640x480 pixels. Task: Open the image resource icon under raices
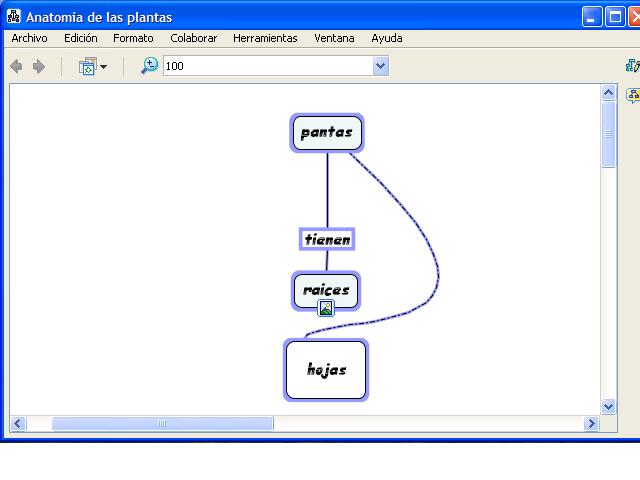pyautogui.click(x=325, y=308)
